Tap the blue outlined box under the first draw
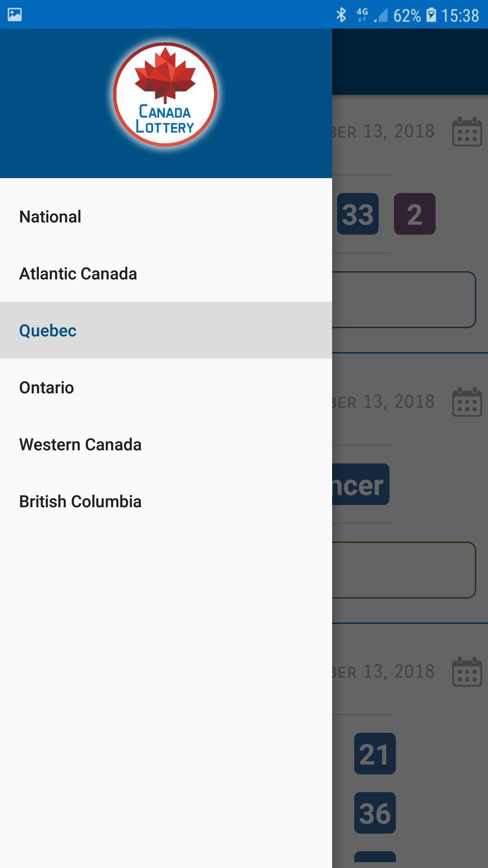Viewport: 488px width, 868px height. (x=404, y=300)
